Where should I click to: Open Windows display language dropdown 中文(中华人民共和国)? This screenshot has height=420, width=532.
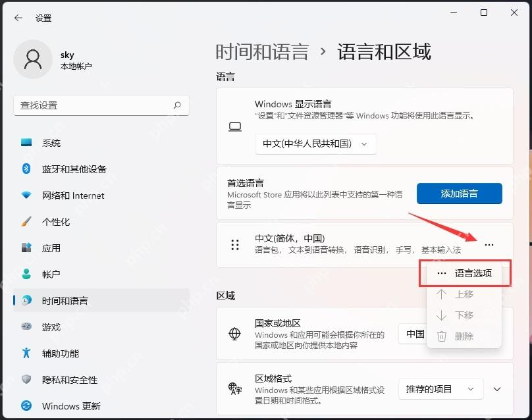click(x=315, y=144)
